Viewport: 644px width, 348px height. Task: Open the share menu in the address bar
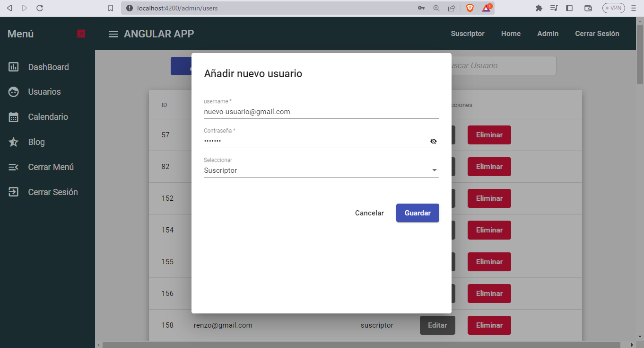point(452,8)
